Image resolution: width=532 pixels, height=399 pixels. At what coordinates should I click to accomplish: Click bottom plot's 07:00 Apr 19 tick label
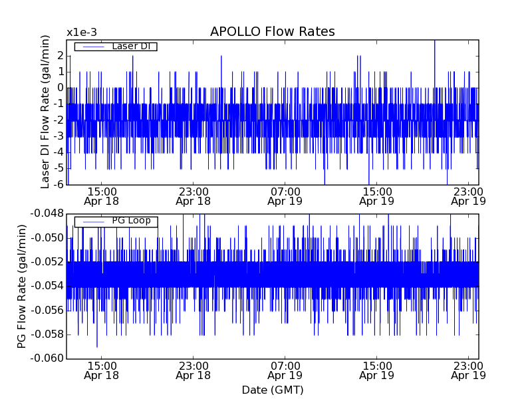coord(285,370)
